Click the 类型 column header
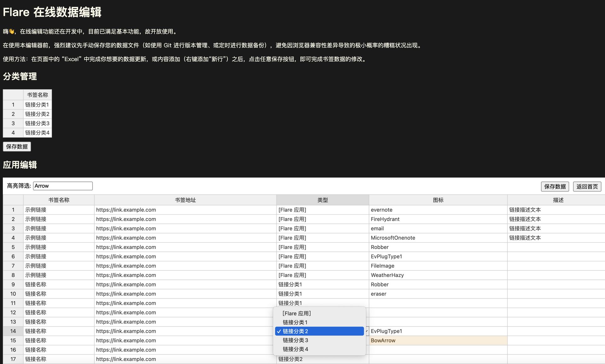Viewport: 605px width, 364px height. pyautogui.click(x=322, y=200)
